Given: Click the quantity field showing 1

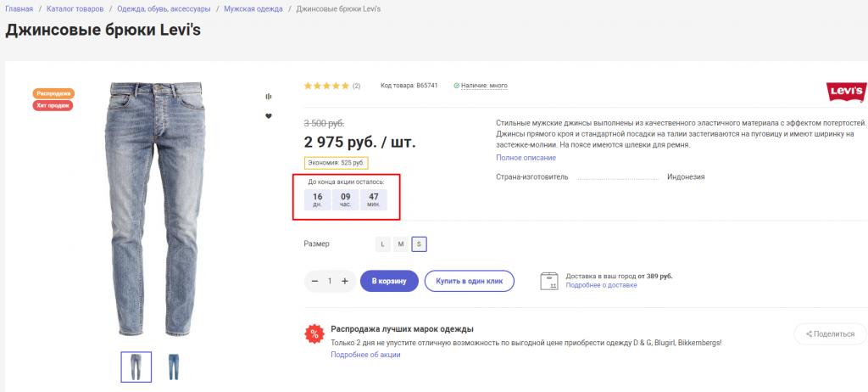Looking at the screenshot, I should pos(330,281).
